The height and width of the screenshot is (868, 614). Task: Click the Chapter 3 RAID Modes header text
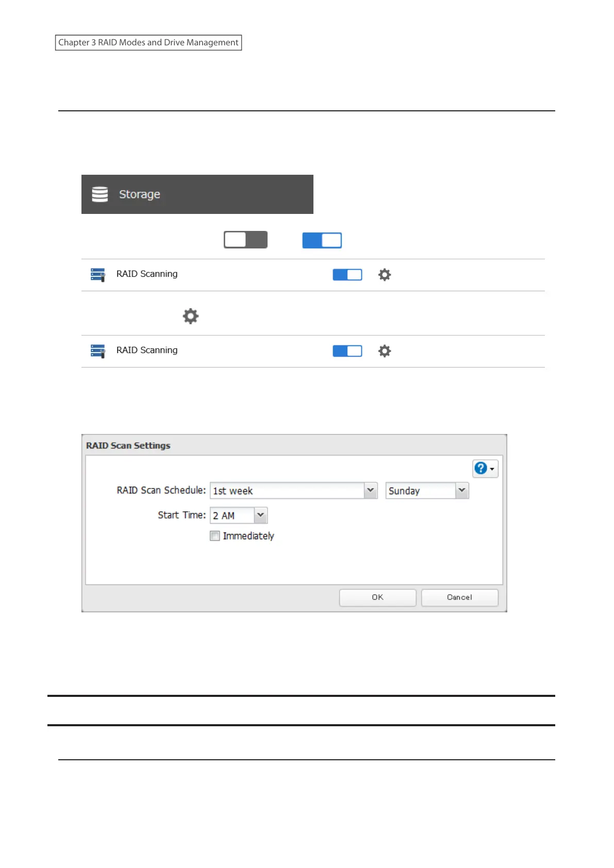click(x=148, y=42)
